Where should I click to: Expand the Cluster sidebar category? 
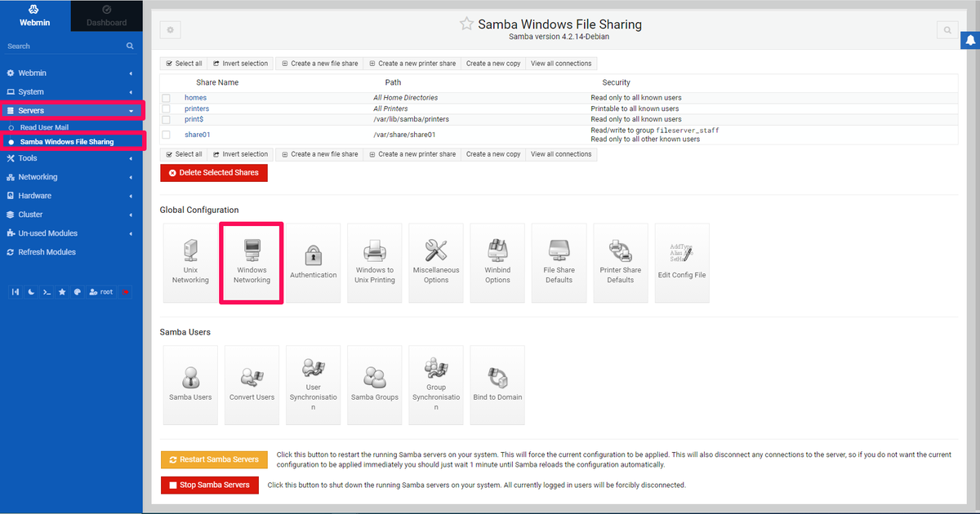71,215
